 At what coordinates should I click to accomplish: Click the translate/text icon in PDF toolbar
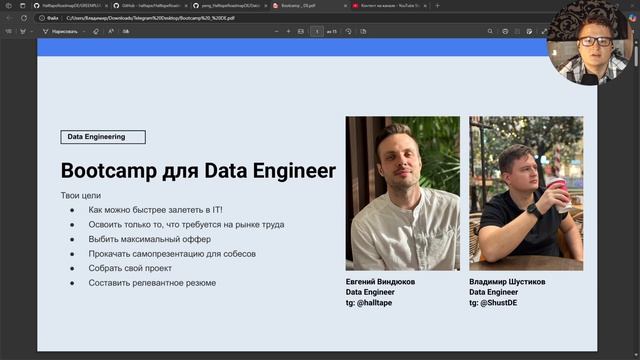point(126,31)
